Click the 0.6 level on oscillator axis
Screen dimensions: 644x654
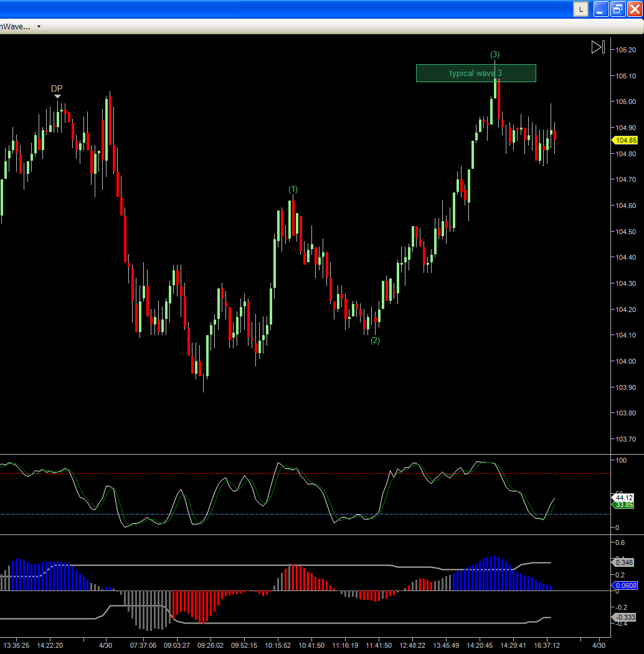620,543
